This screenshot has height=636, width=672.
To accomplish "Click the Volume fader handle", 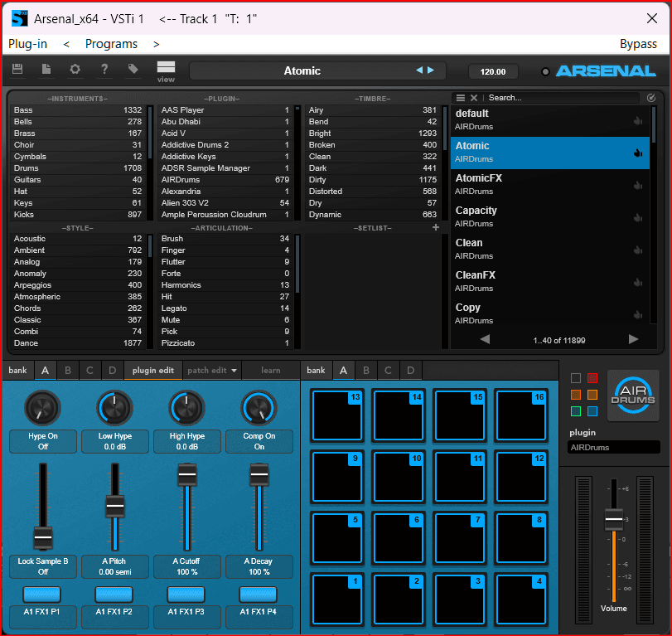I will [613, 518].
